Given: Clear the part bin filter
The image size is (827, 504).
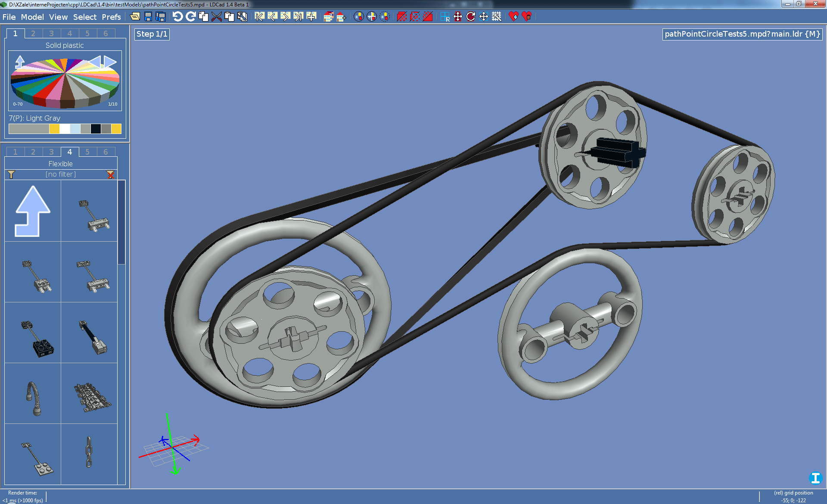Looking at the screenshot, I should coord(111,174).
